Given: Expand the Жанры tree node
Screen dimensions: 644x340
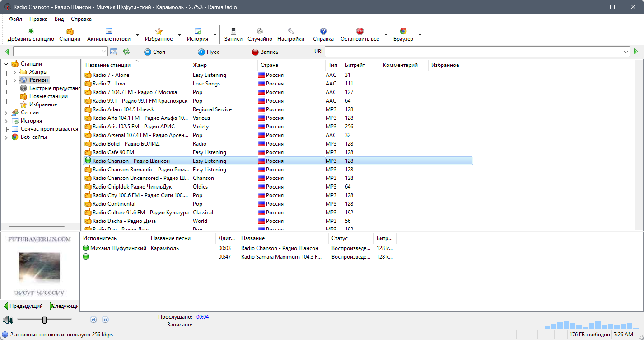Looking at the screenshot, I should 14,72.
